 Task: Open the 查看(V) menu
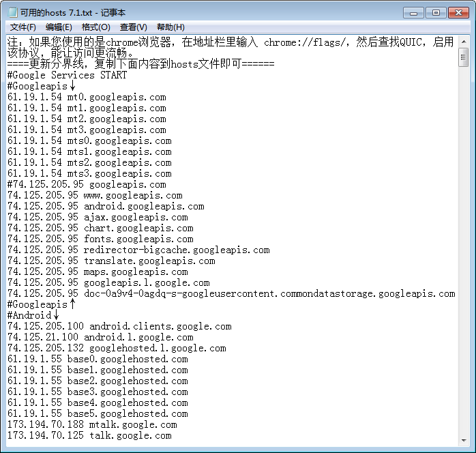click(133, 27)
